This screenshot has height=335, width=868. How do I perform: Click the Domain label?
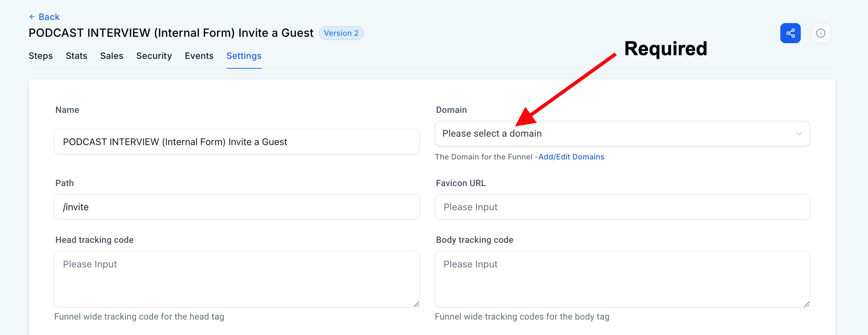click(451, 110)
